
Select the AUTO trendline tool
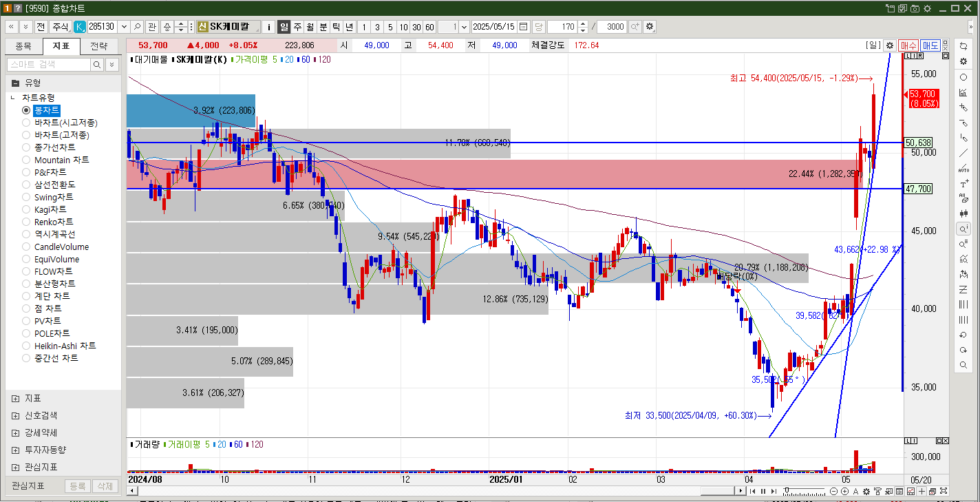(x=963, y=169)
